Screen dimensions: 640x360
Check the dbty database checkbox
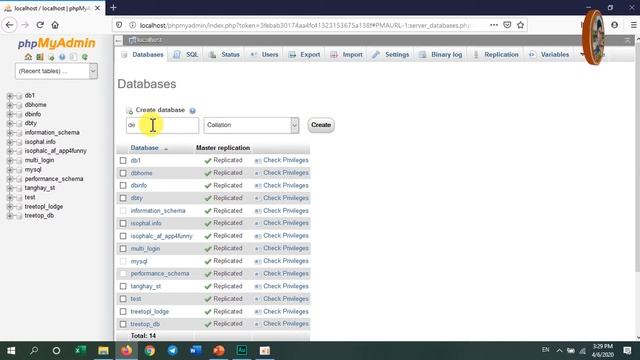(123, 198)
